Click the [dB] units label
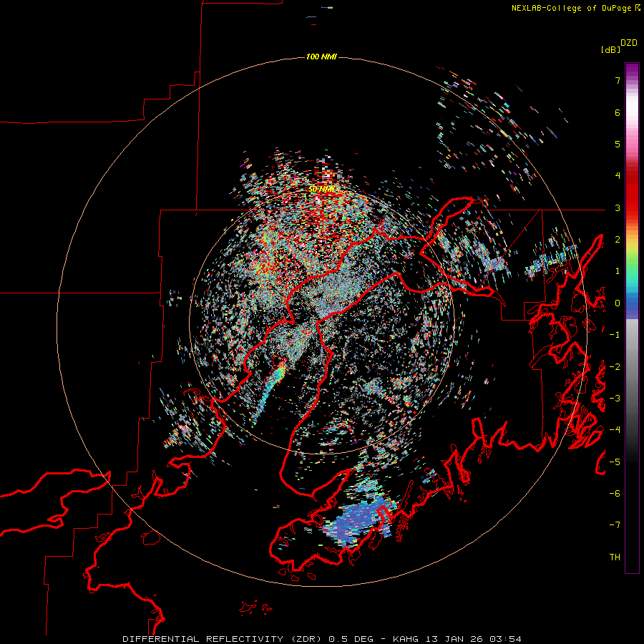 [x=610, y=49]
